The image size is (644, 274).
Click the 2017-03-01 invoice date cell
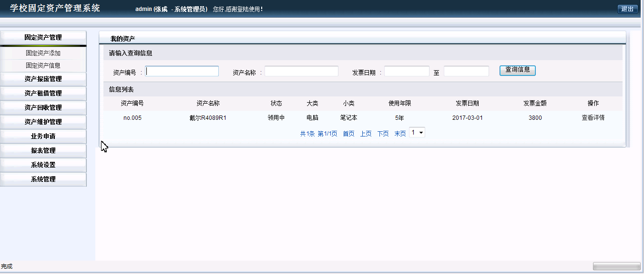click(x=468, y=118)
